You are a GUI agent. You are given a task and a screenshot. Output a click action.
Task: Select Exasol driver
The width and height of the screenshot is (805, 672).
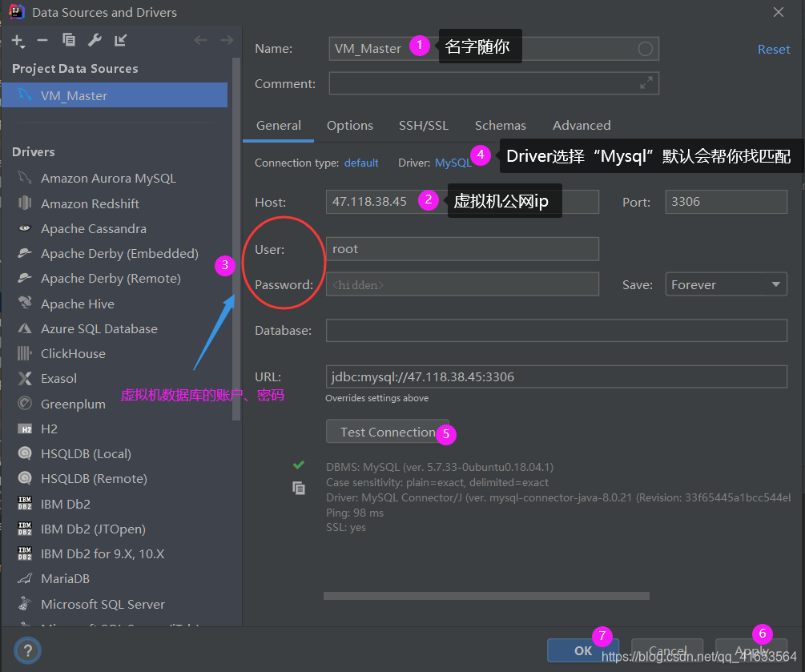point(59,378)
